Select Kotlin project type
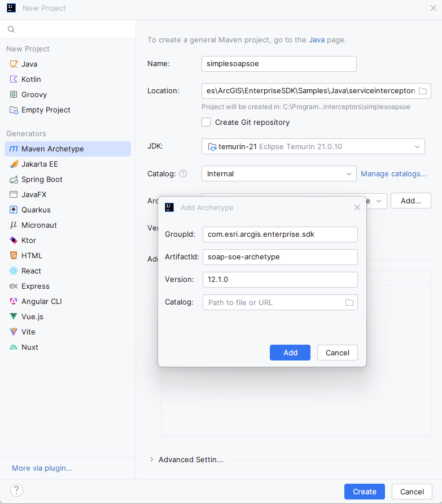The height and width of the screenshot is (504, 442). tap(68, 79)
